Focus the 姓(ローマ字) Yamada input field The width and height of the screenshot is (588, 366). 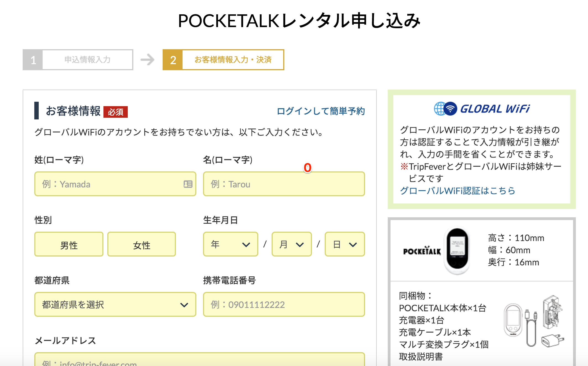coord(115,184)
